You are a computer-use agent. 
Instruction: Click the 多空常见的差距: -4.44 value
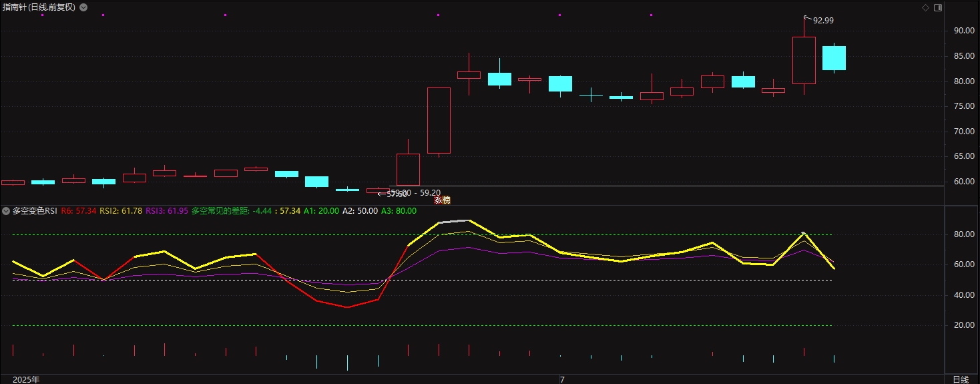click(232, 210)
